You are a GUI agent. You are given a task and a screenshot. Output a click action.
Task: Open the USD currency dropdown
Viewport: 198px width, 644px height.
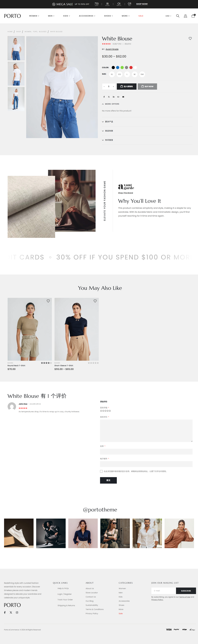click(168, 16)
